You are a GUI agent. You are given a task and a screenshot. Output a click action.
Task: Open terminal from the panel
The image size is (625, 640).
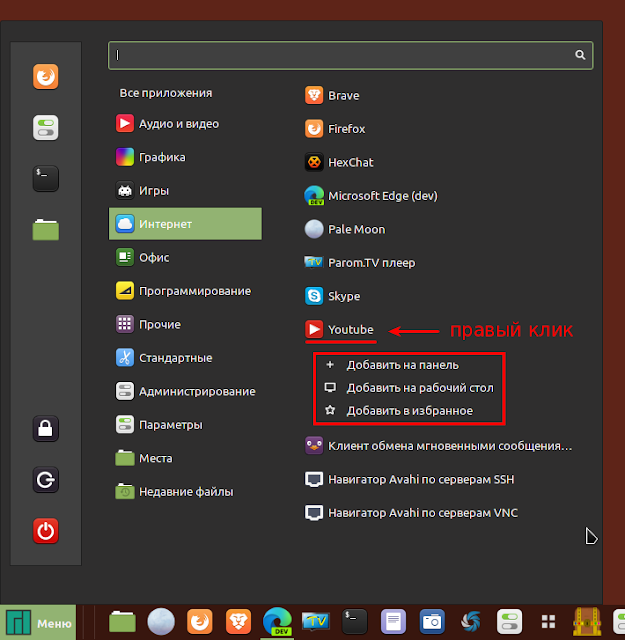pyautogui.click(x=354, y=622)
